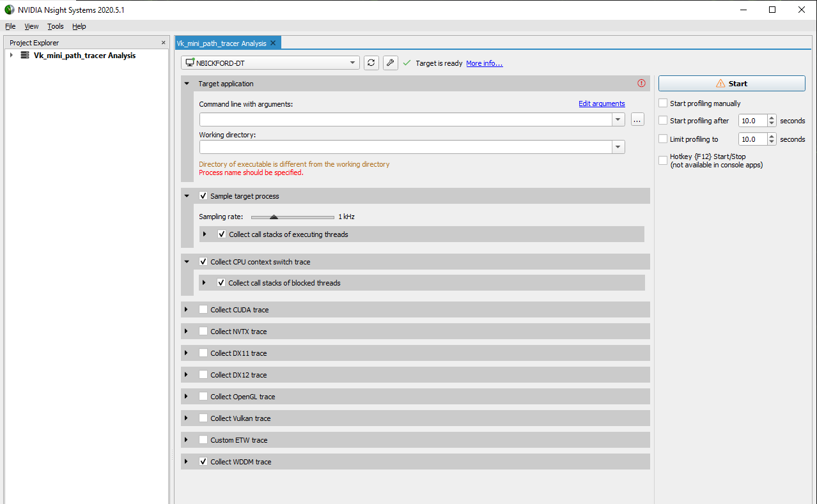Click the red error indicator on Target application

(641, 82)
